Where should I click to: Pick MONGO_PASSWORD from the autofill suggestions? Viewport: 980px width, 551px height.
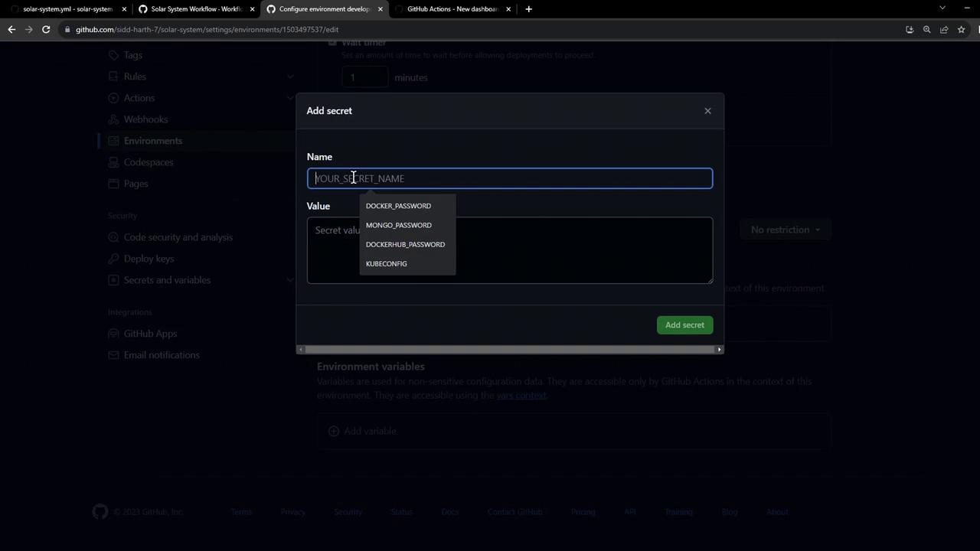399,225
